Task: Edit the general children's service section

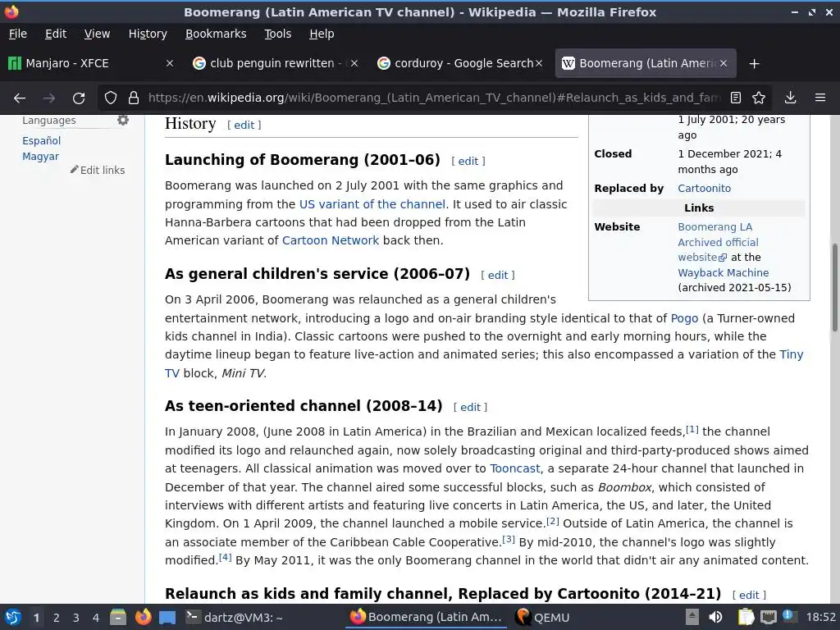Action: click(x=498, y=276)
